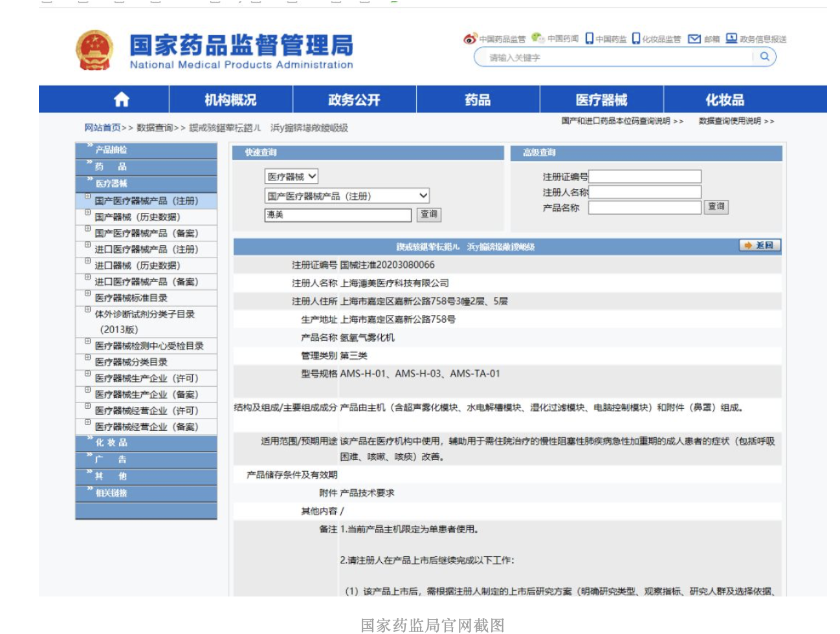840x634 pixels.
Task: Click model spec AMS-H-01、AMS-H-03、AMS-TA-01
Action: click(x=420, y=374)
